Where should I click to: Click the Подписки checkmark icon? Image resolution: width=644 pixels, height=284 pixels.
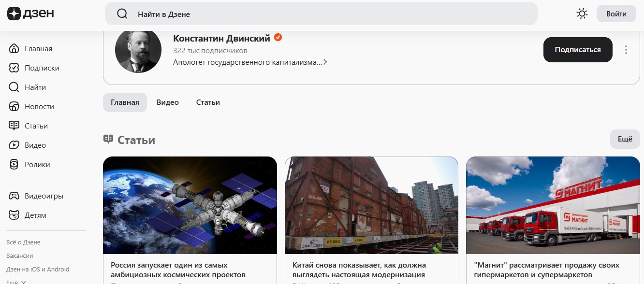[15, 68]
